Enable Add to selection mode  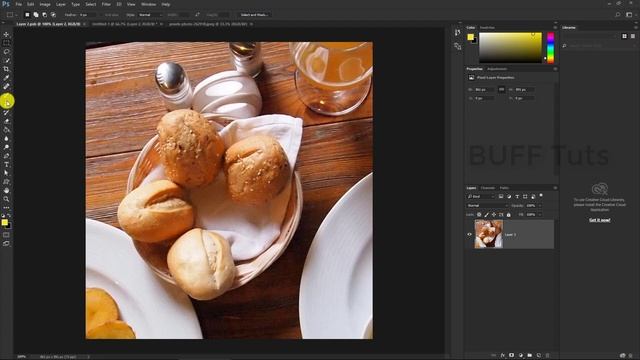pos(36,15)
